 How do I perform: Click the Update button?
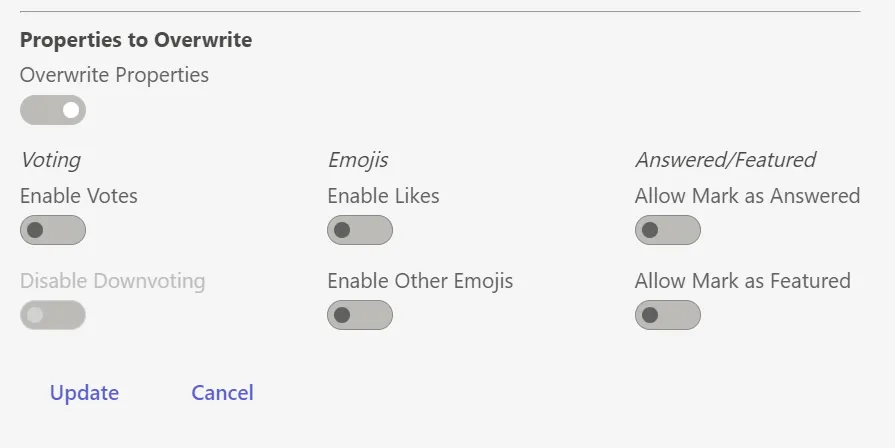point(84,393)
